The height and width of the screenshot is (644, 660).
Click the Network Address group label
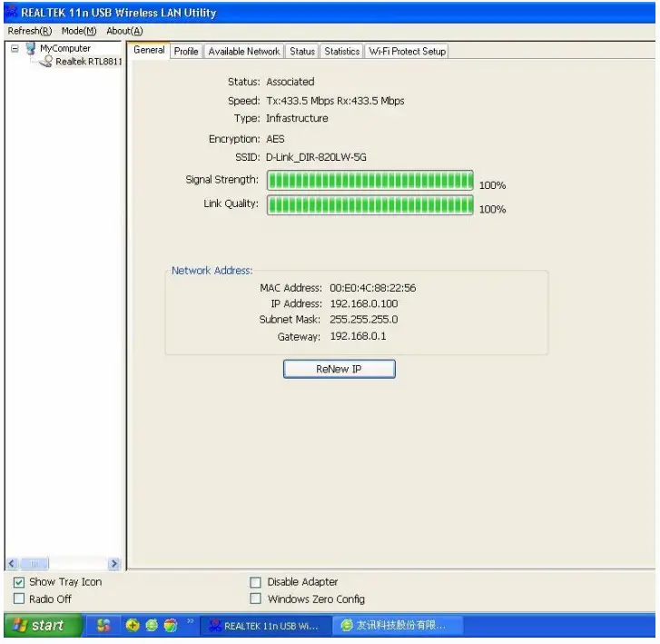[212, 271]
